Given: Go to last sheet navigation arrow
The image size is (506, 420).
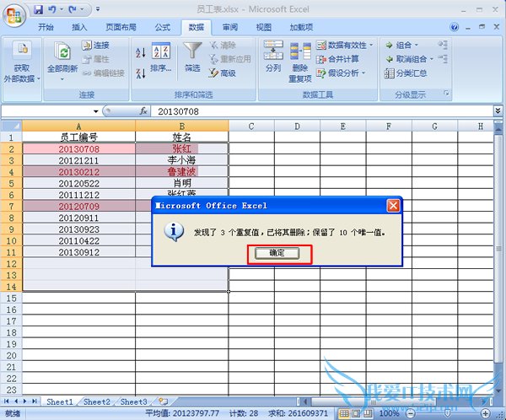Looking at the screenshot, I should coord(35,401).
